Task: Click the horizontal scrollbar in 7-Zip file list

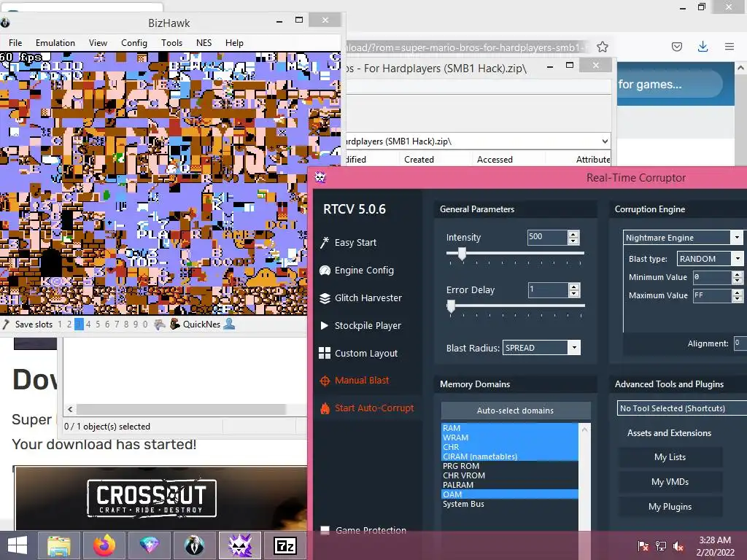Action: tap(181, 409)
